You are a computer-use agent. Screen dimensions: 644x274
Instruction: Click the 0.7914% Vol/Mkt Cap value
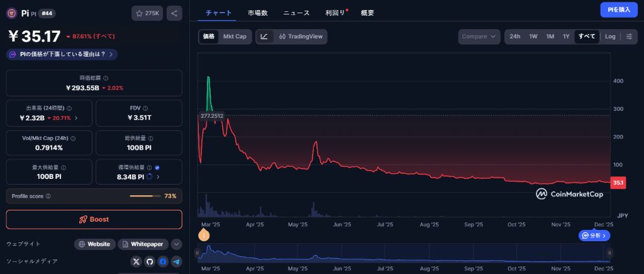click(x=49, y=147)
